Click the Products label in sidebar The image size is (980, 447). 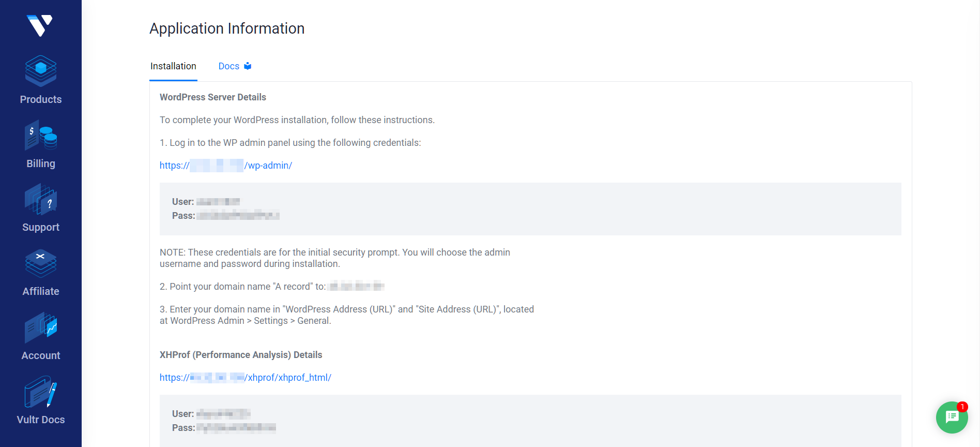point(41,99)
